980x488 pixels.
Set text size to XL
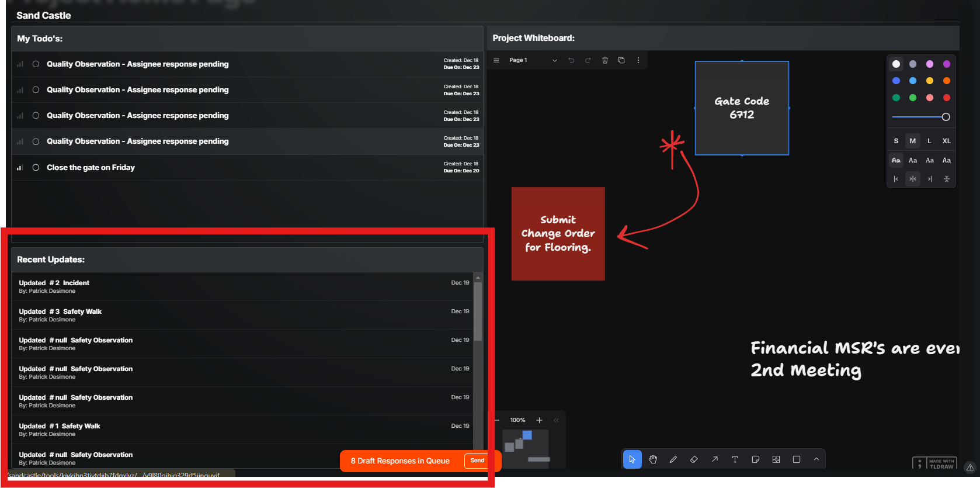point(946,141)
